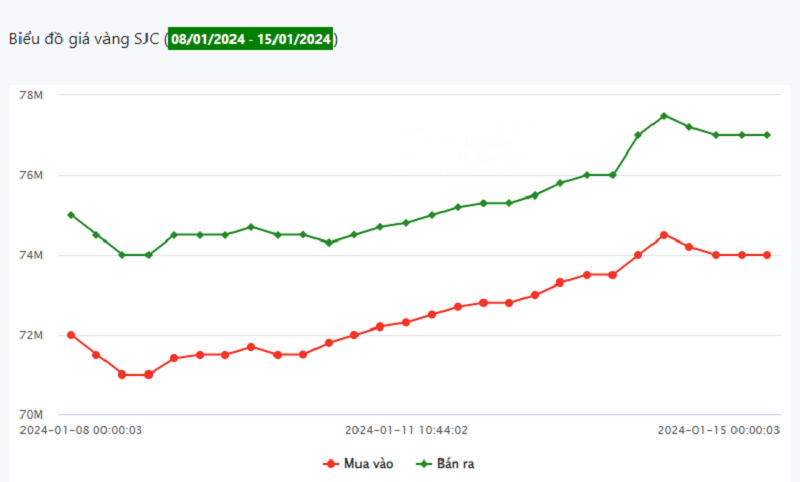This screenshot has height=482, width=800.
Task: Click the 76M y-axis label
Action: [x=31, y=175]
